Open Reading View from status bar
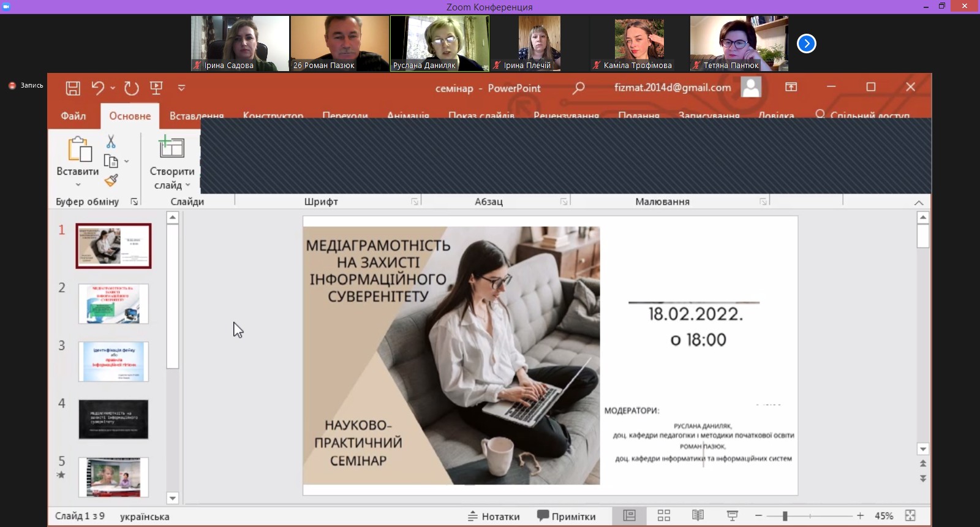 point(698,515)
